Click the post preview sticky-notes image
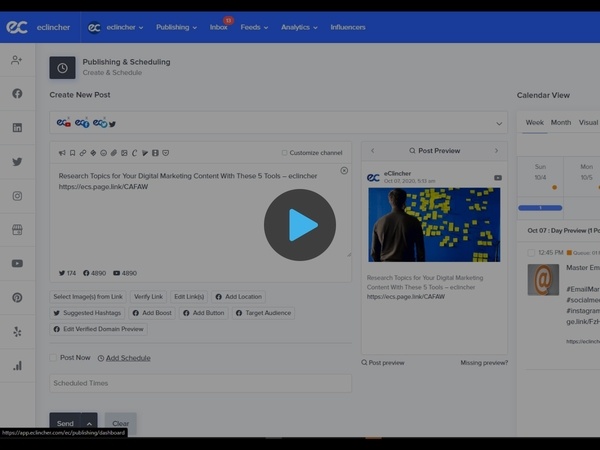 [434, 225]
